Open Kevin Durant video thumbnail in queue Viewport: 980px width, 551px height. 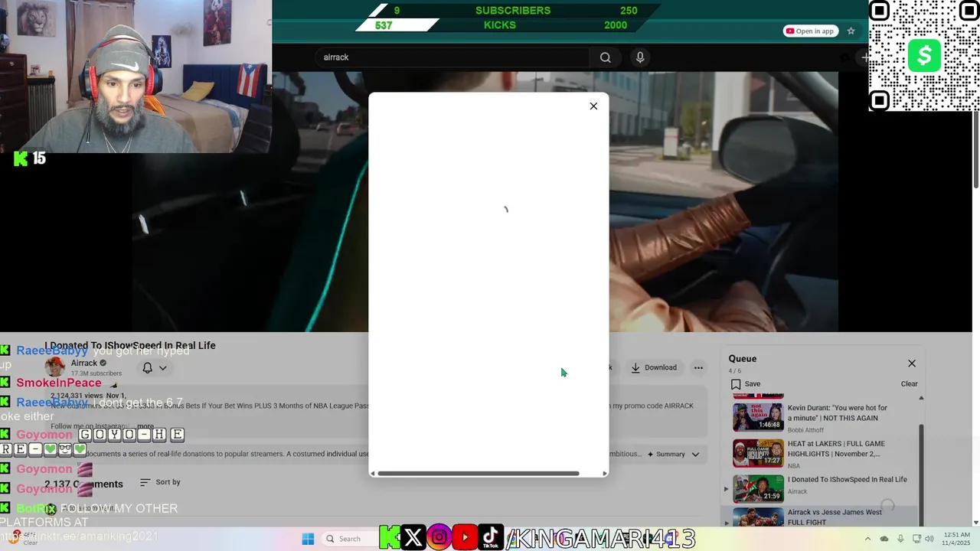click(x=758, y=417)
